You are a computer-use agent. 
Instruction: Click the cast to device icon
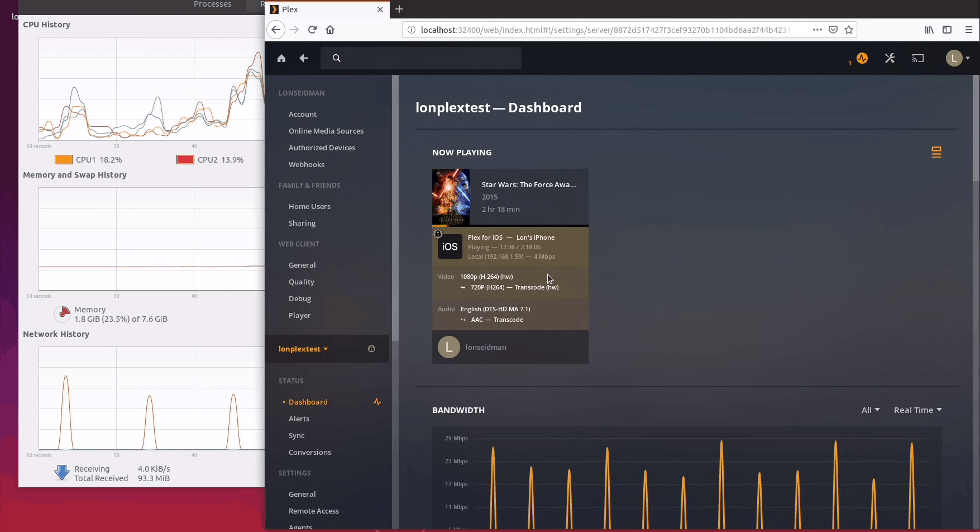[918, 58]
